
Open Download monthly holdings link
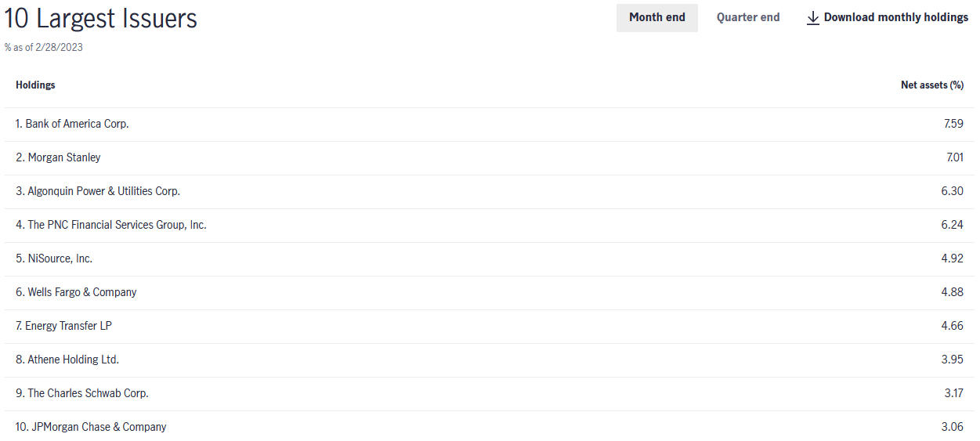point(888,17)
